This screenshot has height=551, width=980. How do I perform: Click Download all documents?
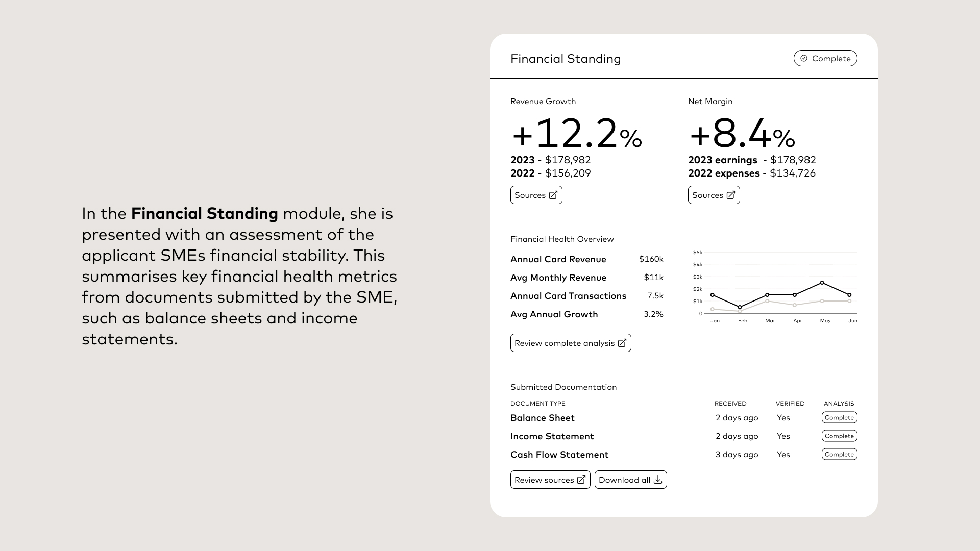(x=630, y=480)
